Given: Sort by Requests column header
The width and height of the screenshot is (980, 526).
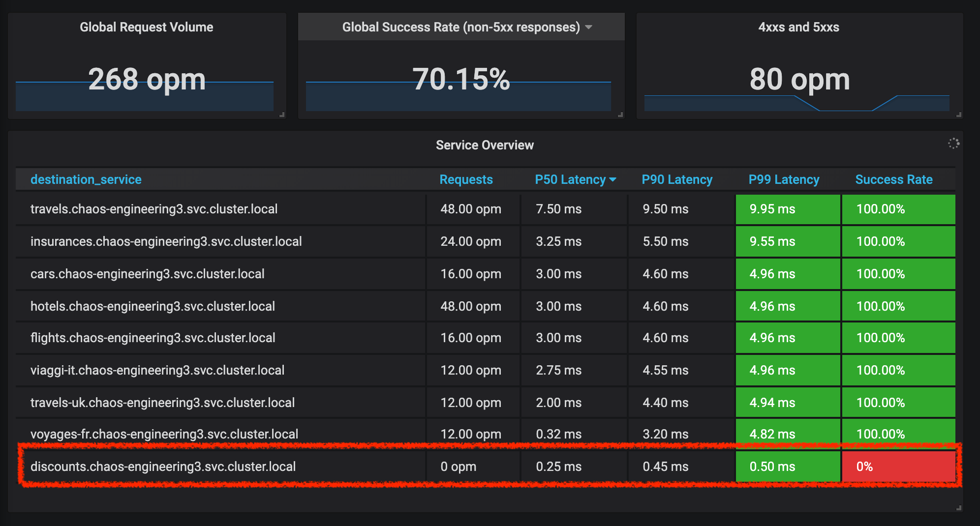Looking at the screenshot, I should coord(466,179).
